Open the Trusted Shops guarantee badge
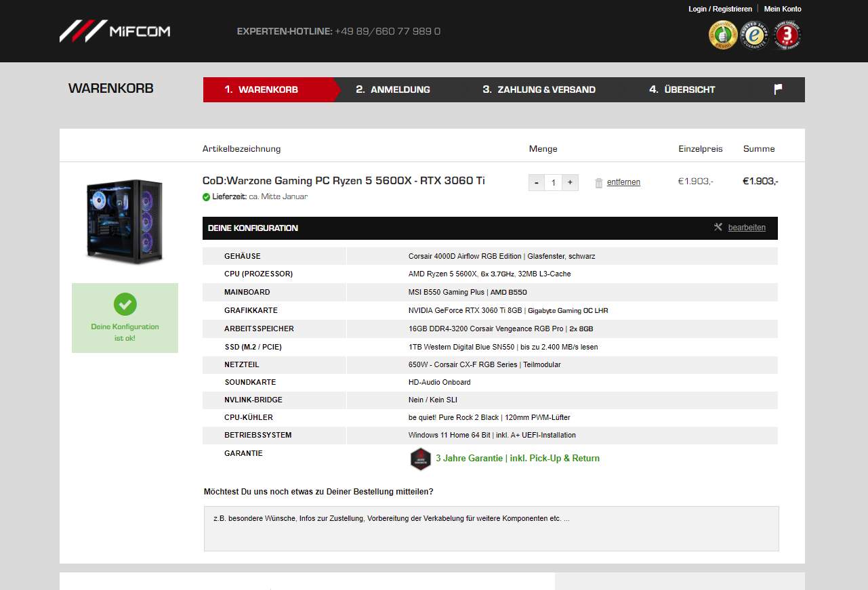 coord(756,35)
